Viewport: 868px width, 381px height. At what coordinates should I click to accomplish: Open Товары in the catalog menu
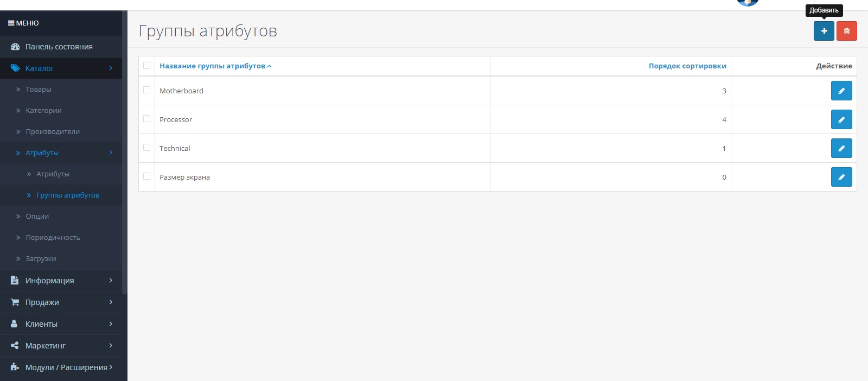(39, 90)
